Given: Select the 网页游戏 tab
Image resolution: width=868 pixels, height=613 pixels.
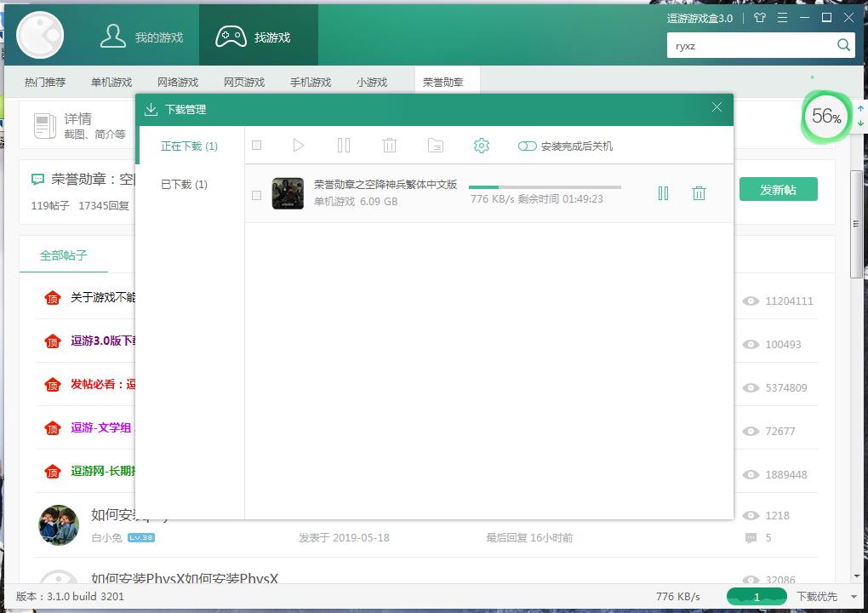Looking at the screenshot, I should (x=244, y=82).
